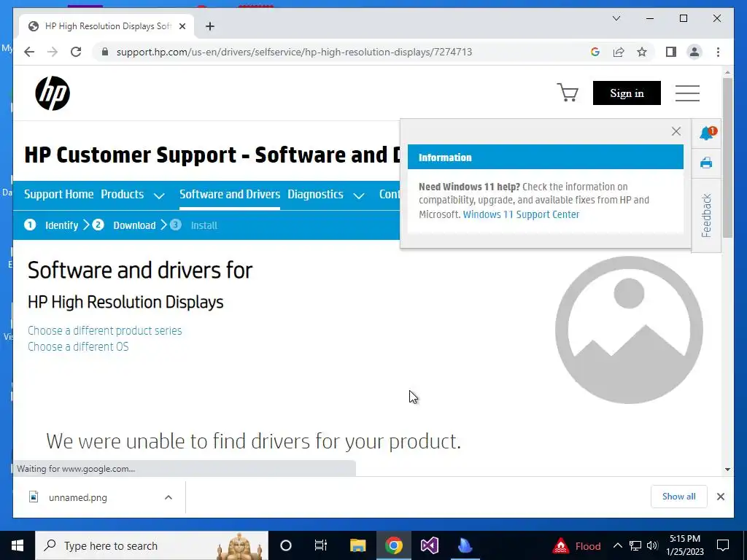Screen dimensions: 747x560
Task: Click the page vertical scrollbar
Action: pyautogui.click(x=727, y=157)
